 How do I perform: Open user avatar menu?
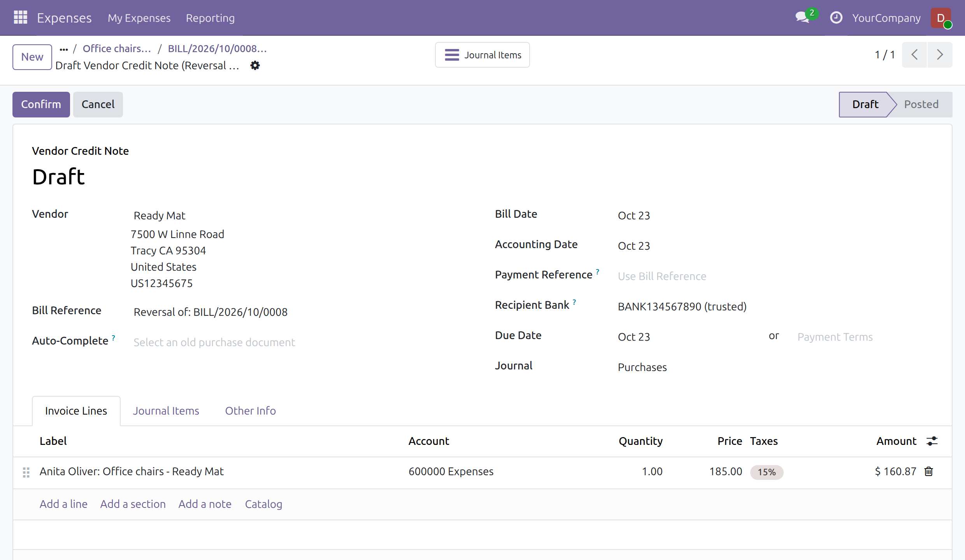pos(941,18)
